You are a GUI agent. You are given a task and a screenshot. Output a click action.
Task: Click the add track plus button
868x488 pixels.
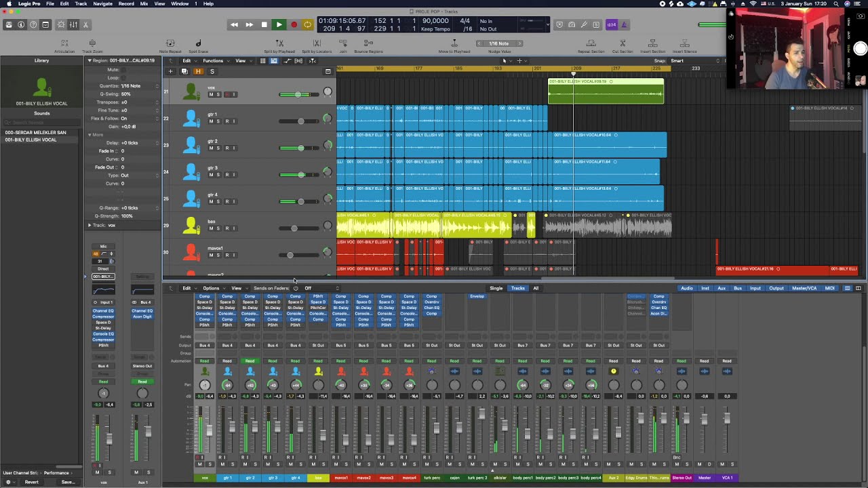coord(170,71)
